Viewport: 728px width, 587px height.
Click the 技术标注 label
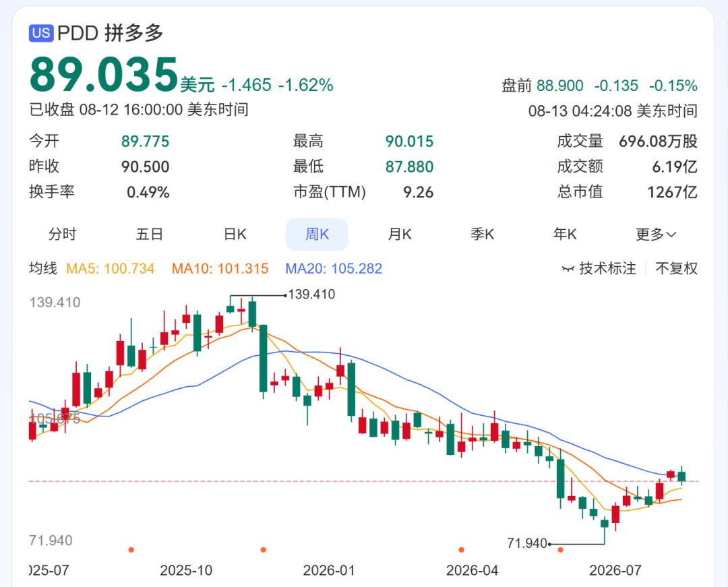(607, 268)
